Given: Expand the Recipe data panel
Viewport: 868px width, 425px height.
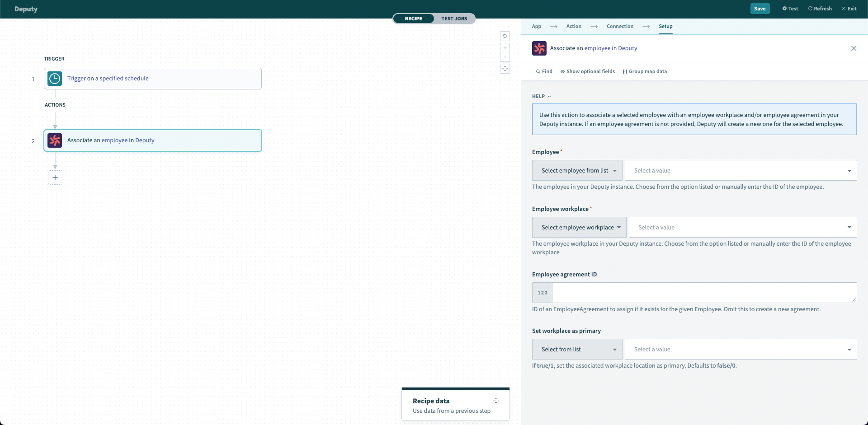Looking at the screenshot, I should 495,401.
